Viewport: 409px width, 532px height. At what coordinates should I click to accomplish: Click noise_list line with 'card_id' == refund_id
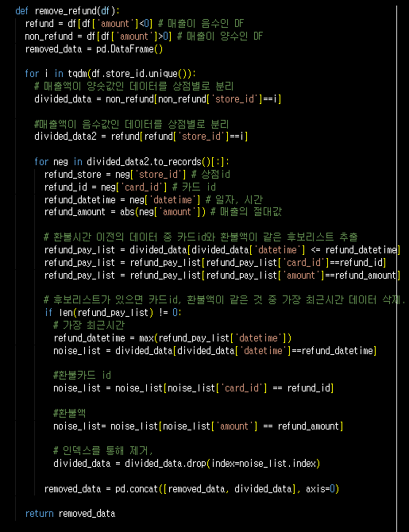pos(194,387)
